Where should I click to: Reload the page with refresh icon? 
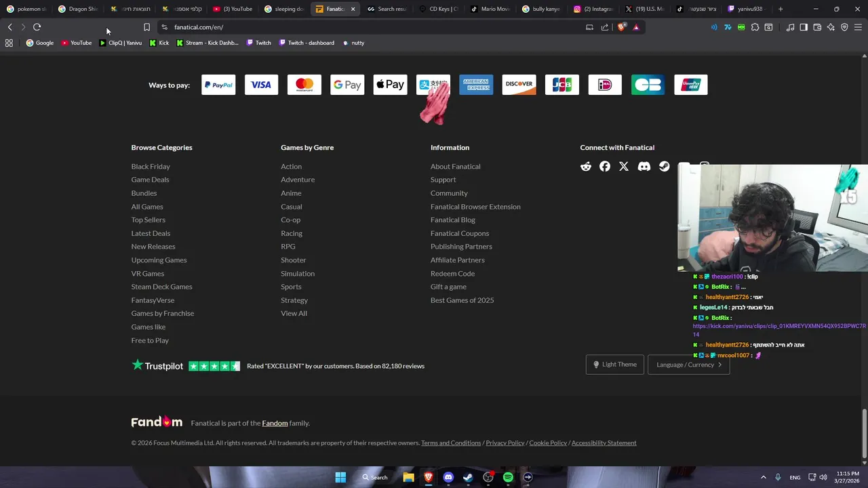point(37,27)
